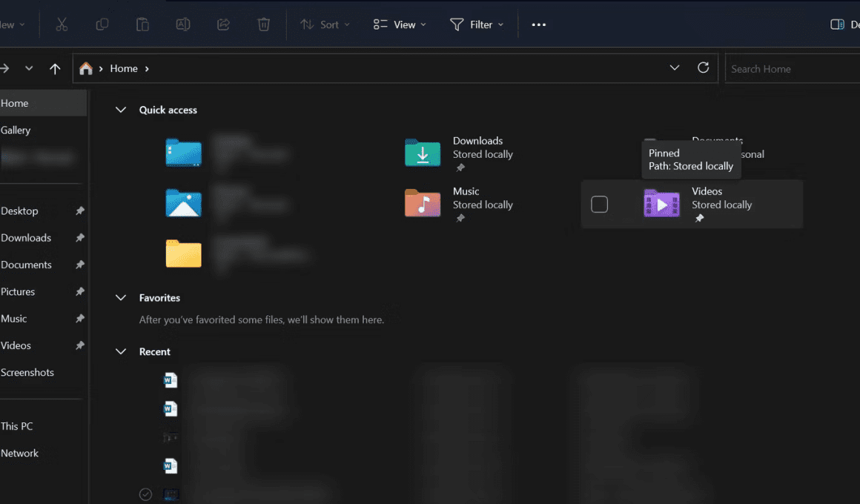Collapse the Recent section
The height and width of the screenshot is (504, 860).
[x=121, y=351]
